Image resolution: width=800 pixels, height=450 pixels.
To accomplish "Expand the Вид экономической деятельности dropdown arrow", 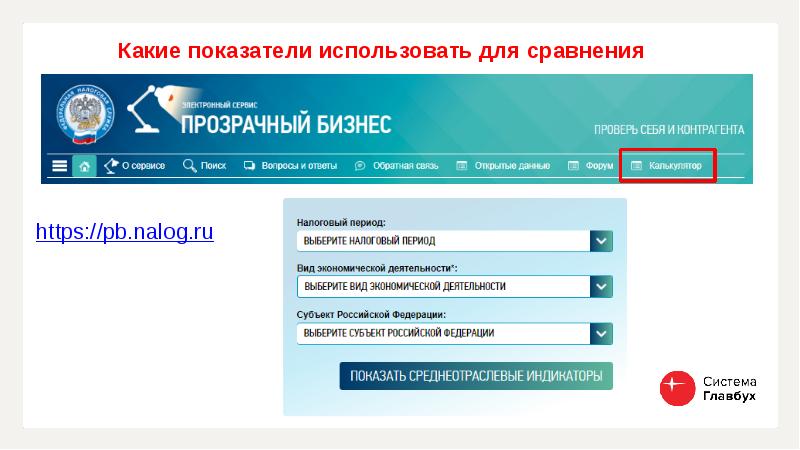I will click(x=600, y=286).
